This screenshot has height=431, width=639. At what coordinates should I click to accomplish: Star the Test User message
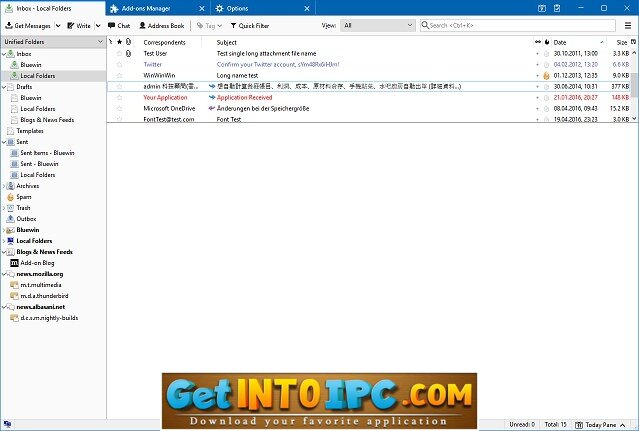[119, 53]
